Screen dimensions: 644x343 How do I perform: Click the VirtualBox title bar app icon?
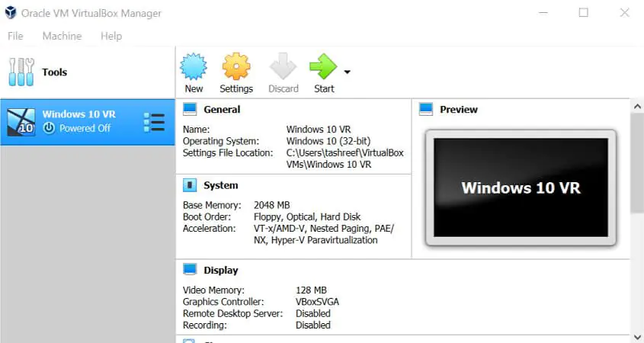[10, 13]
